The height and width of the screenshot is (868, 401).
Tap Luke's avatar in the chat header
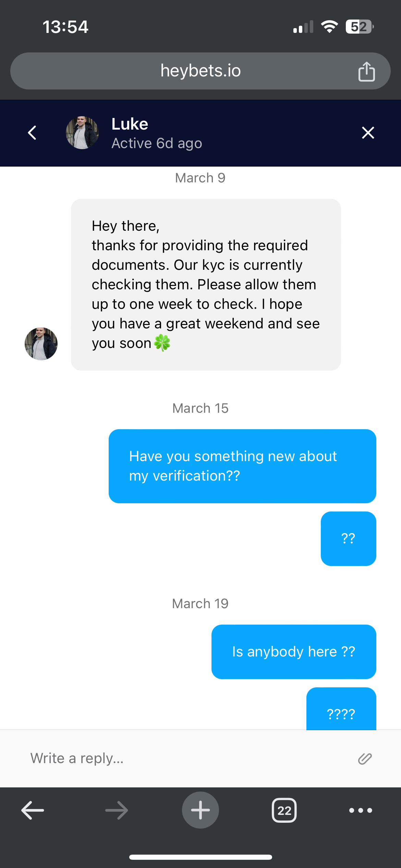pos(82,133)
